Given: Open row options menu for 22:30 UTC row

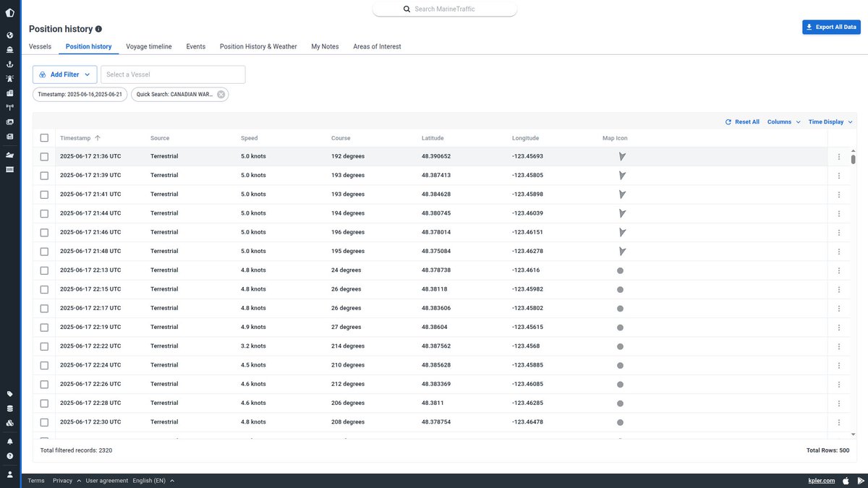Looking at the screenshot, I should pyautogui.click(x=839, y=422).
